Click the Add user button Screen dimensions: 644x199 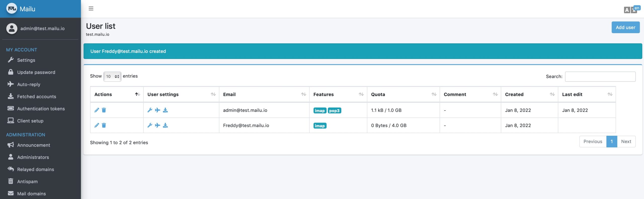click(625, 27)
